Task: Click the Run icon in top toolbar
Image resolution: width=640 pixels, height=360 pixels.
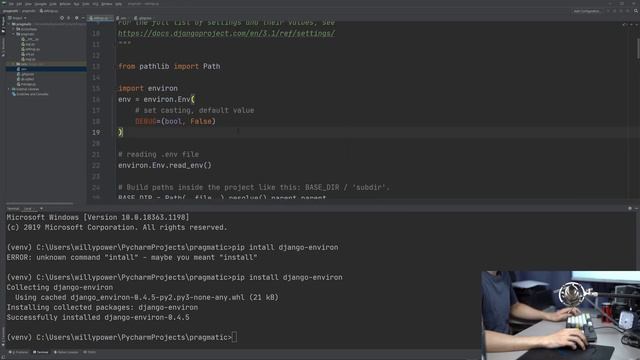Action: coord(608,11)
